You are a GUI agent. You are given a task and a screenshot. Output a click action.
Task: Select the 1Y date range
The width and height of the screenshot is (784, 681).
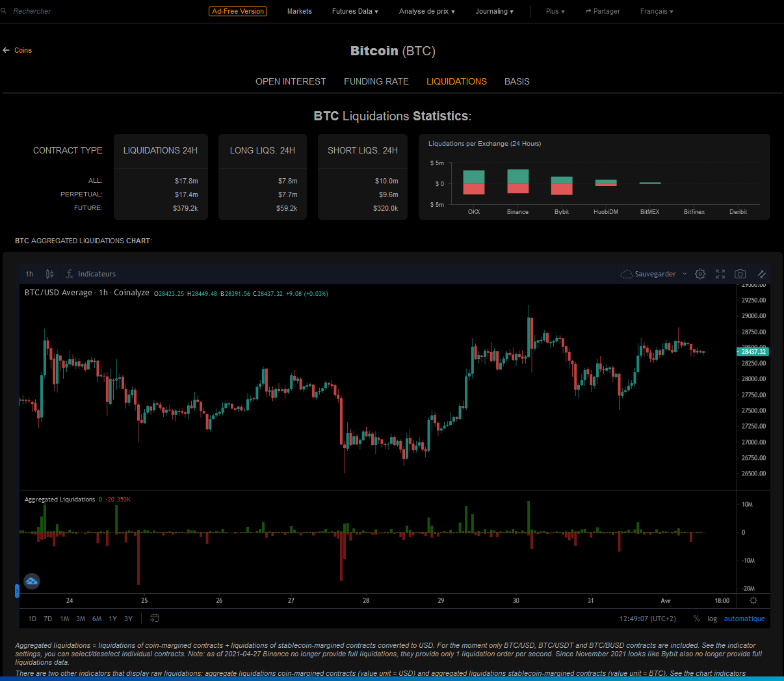(x=113, y=619)
